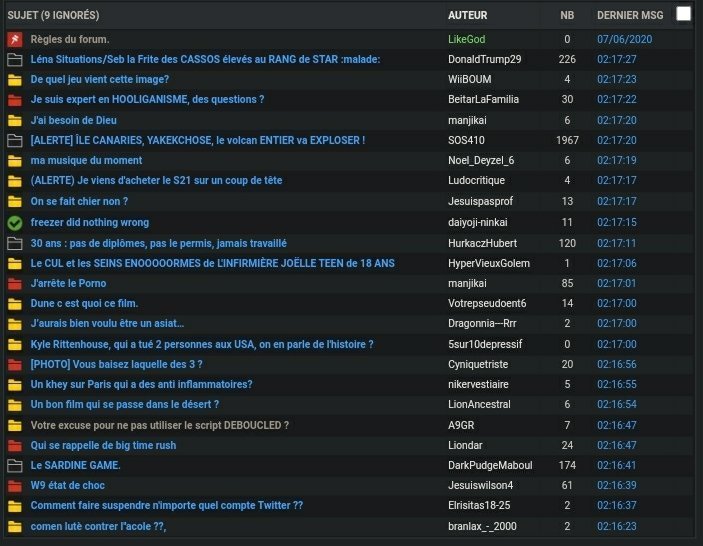Image resolution: width=703 pixels, height=546 pixels.
Task: Open the topic J'ai besoin de Dieu
Action: point(74,120)
